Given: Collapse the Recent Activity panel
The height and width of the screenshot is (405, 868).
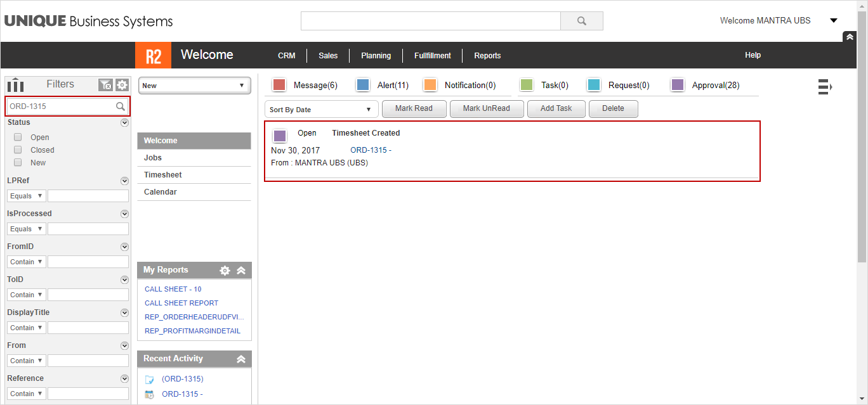Looking at the screenshot, I should (241, 359).
